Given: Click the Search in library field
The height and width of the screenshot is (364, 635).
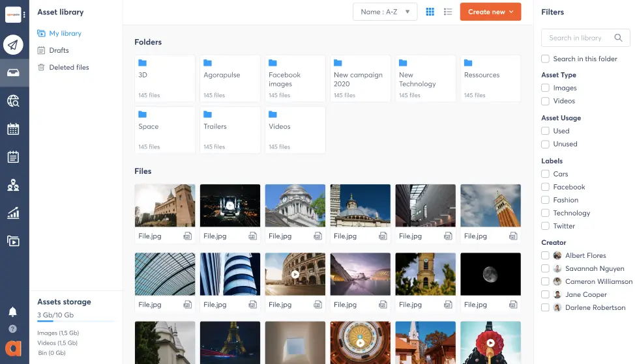Looking at the screenshot, I should point(580,38).
